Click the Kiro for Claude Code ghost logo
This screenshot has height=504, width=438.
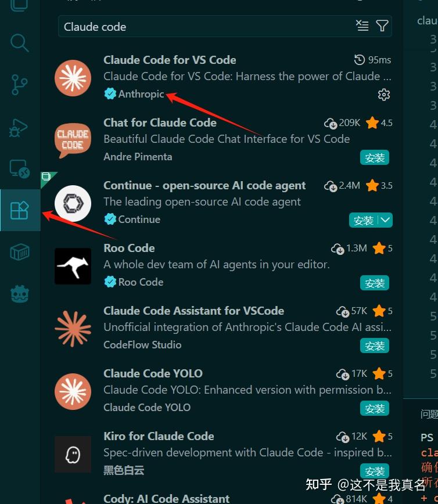[x=73, y=454]
